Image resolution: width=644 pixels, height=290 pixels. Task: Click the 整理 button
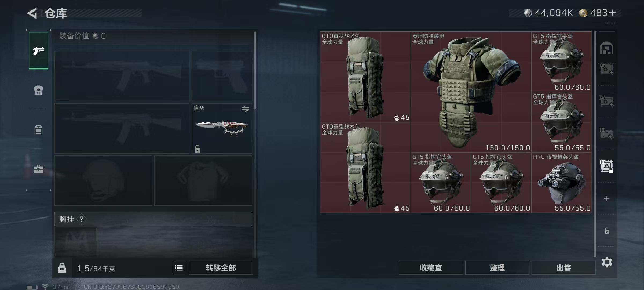pos(497,268)
